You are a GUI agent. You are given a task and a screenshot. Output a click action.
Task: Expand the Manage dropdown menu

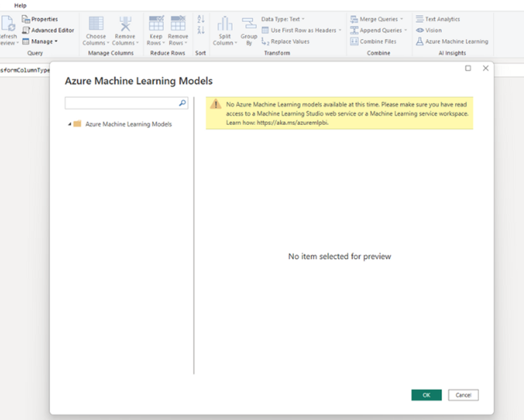tap(40, 41)
